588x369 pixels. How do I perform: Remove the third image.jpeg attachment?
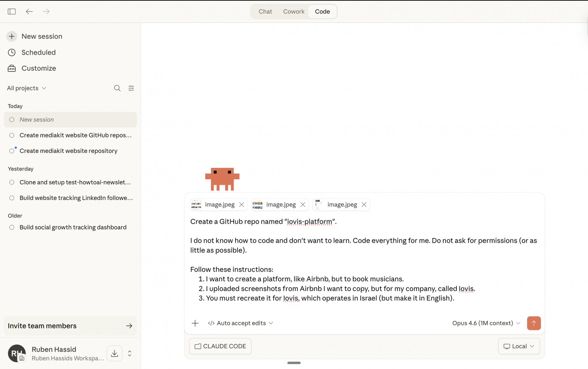tap(364, 204)
